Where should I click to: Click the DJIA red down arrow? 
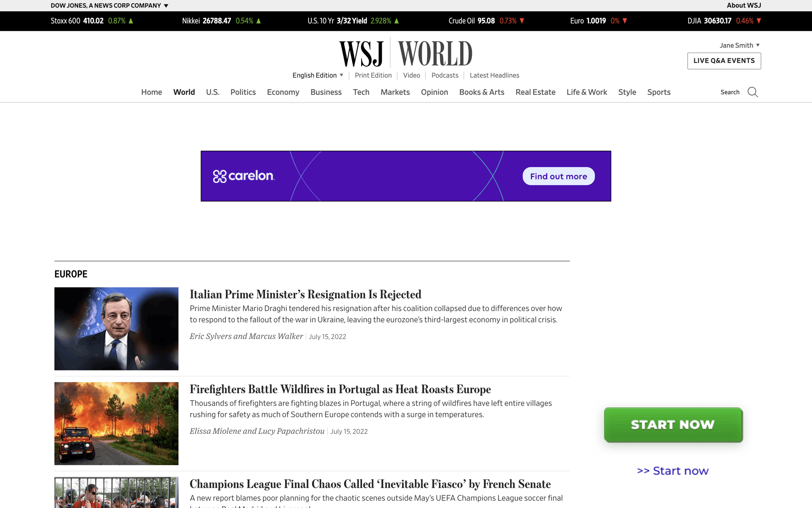pos(759,21)
